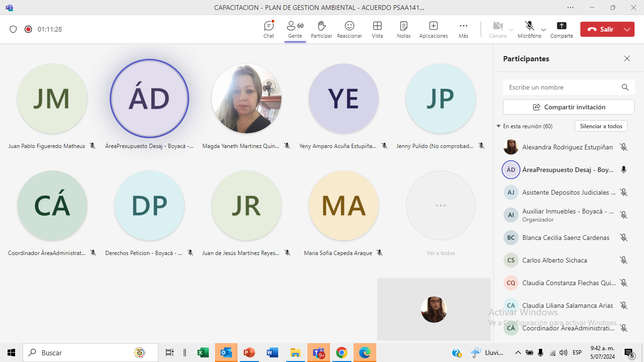Screen dimensions: 644x362
Task: Click the shield meeting security icon
Action: (13, 29)
